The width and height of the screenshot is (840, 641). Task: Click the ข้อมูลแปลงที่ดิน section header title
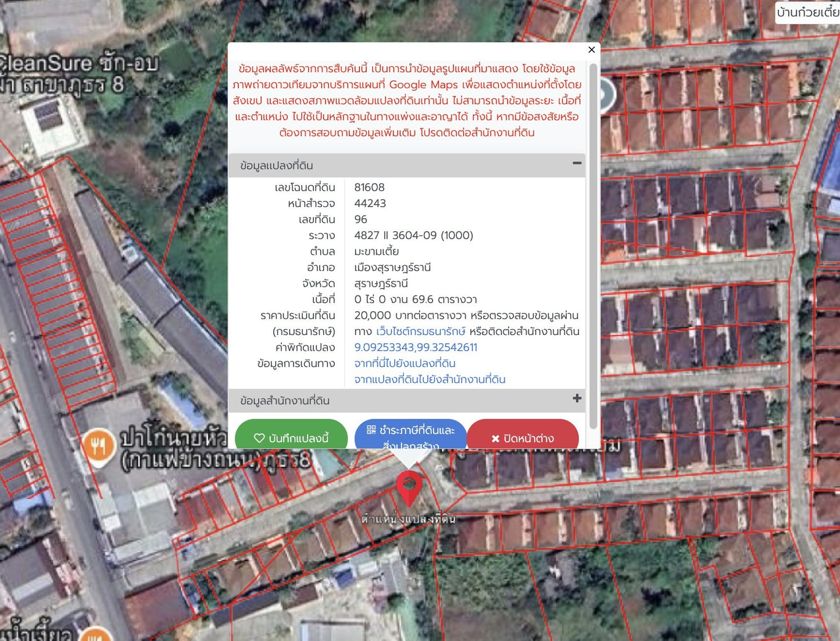(x=277, y=166)
